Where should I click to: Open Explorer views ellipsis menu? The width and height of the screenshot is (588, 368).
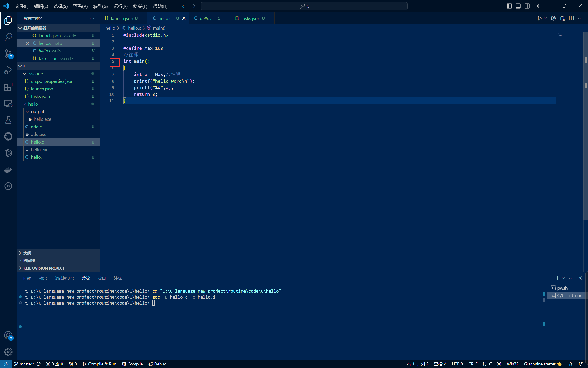92,18
